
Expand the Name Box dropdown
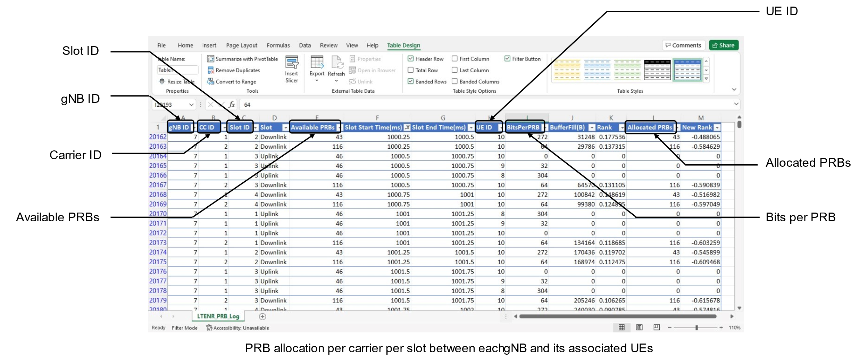point(191,105)
